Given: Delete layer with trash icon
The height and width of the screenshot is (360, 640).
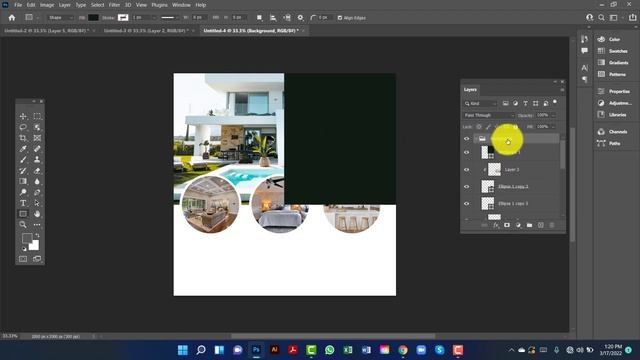Looking at the screenshot, I should (x=552, y=225).
